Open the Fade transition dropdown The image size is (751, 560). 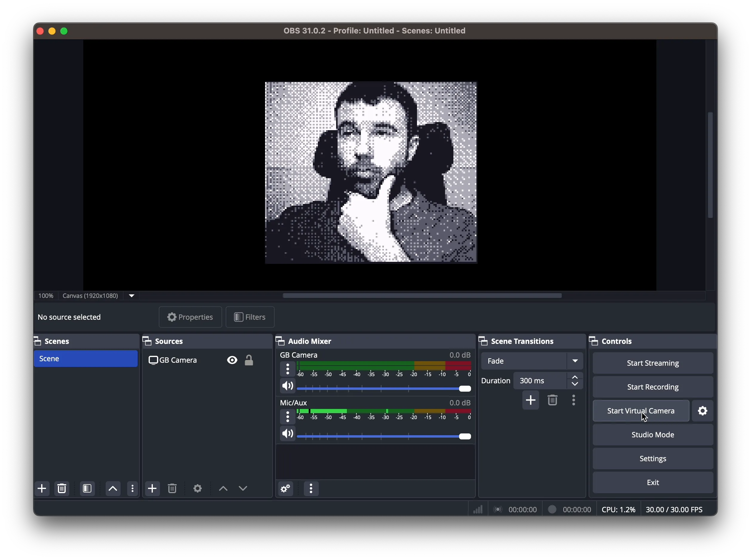point(575,361)
